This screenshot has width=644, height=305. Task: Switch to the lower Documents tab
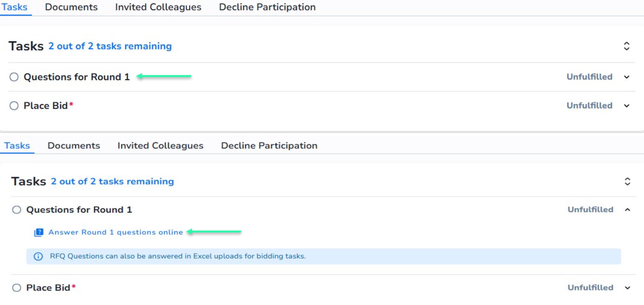coord(74,146)
